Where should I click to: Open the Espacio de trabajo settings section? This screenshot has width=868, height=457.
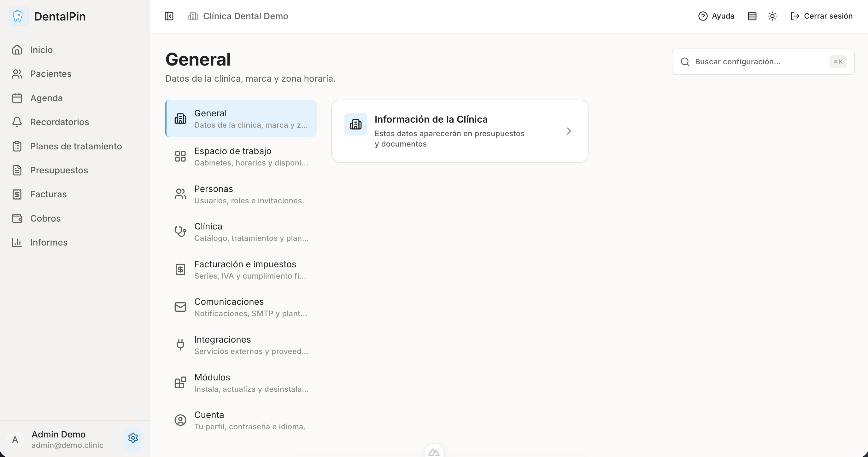click(241, 156)
